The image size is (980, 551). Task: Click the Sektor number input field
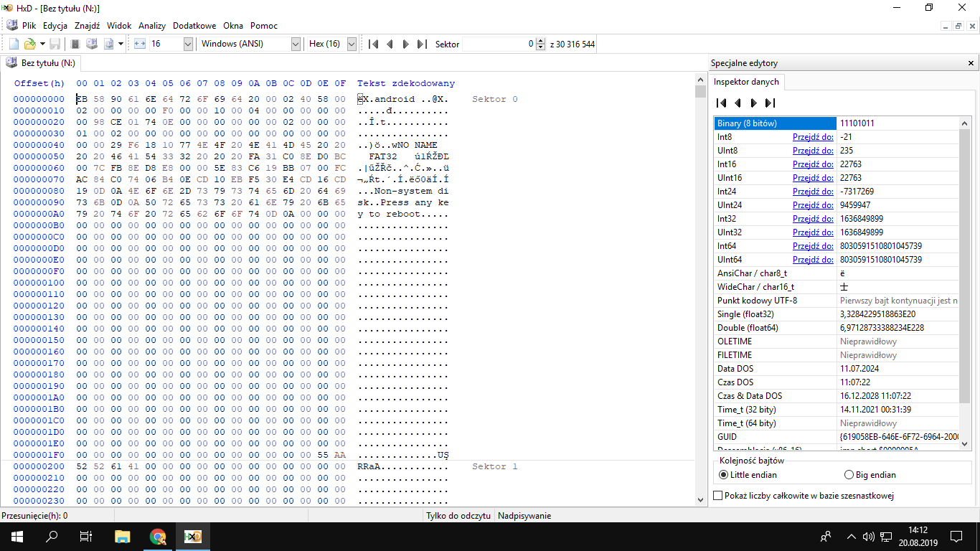tap(499, 44)
